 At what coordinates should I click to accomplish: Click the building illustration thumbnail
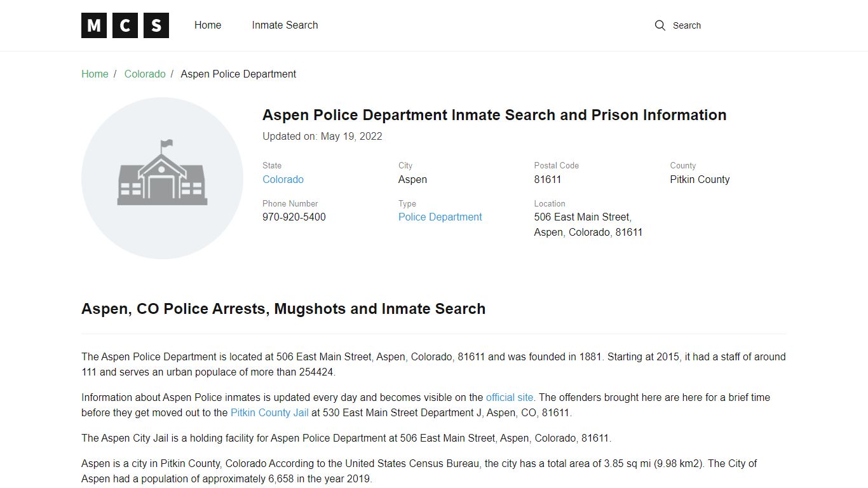(x=162, y=178)
